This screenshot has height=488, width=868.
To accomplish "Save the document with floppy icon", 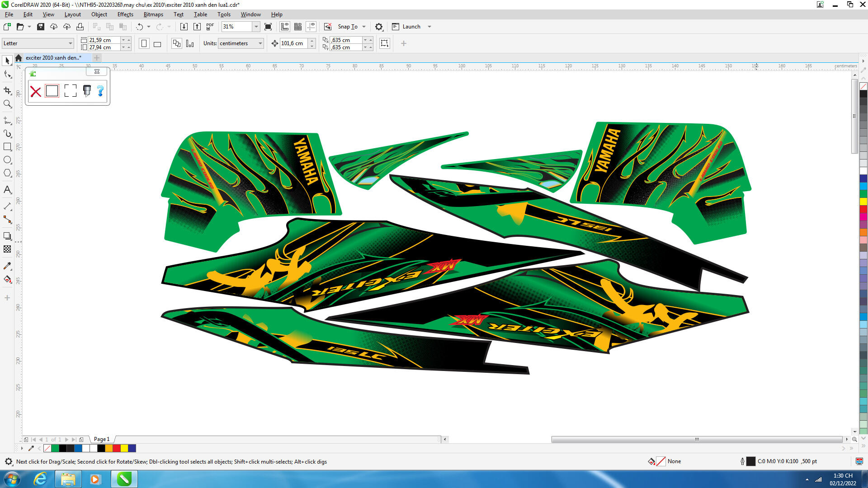I will coord(41,27).
